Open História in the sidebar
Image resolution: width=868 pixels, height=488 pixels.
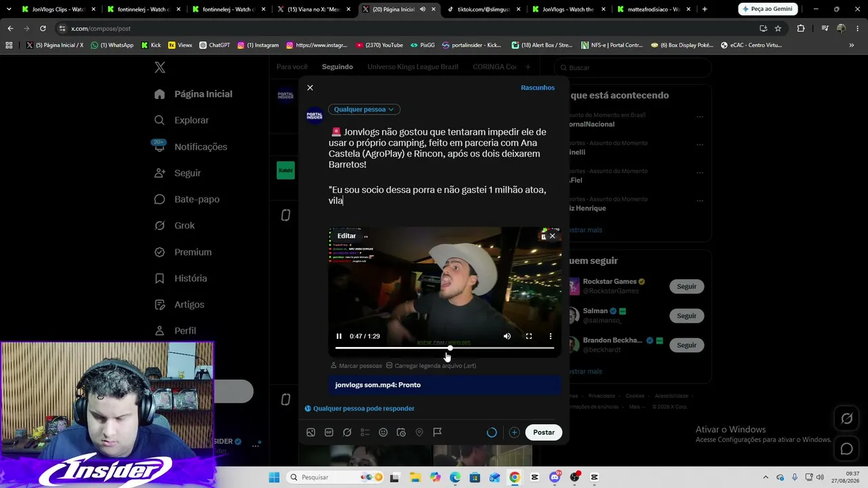(x=181, y=279)
